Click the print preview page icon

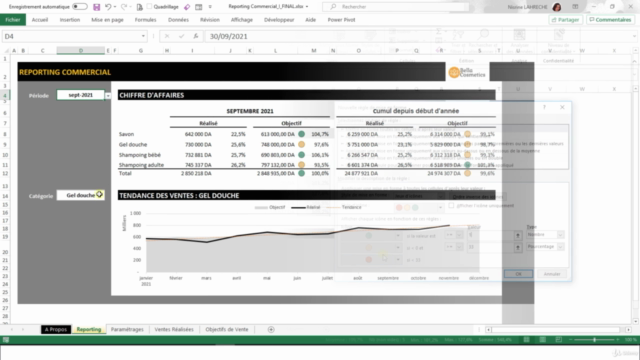coord(140,7)
